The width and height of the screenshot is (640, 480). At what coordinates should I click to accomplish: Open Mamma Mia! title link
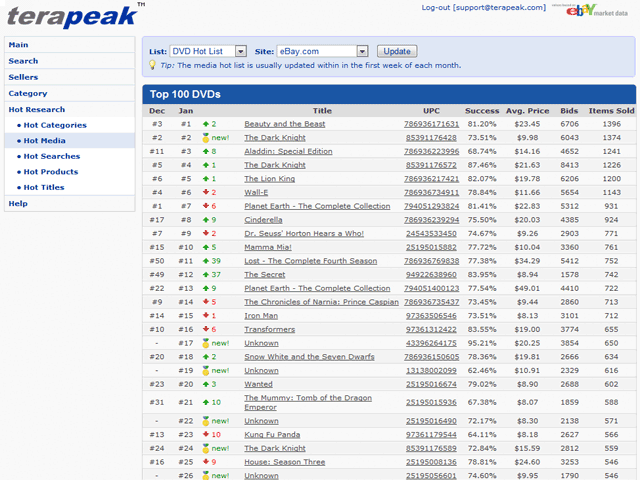pos(268,247)
